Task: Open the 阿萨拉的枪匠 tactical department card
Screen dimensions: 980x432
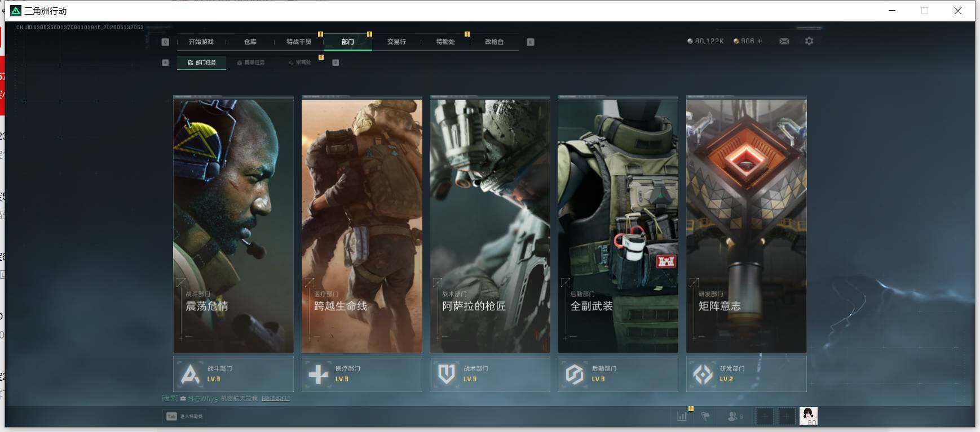Action: pos(490,225)
